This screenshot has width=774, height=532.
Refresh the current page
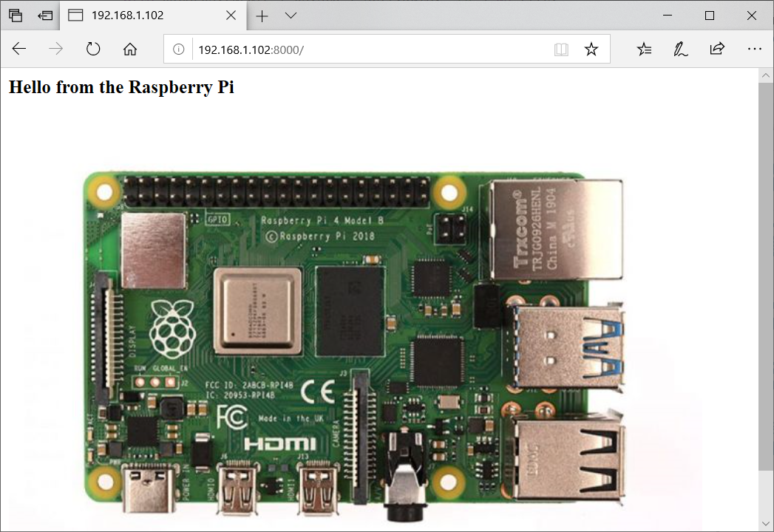coord(92,49)
